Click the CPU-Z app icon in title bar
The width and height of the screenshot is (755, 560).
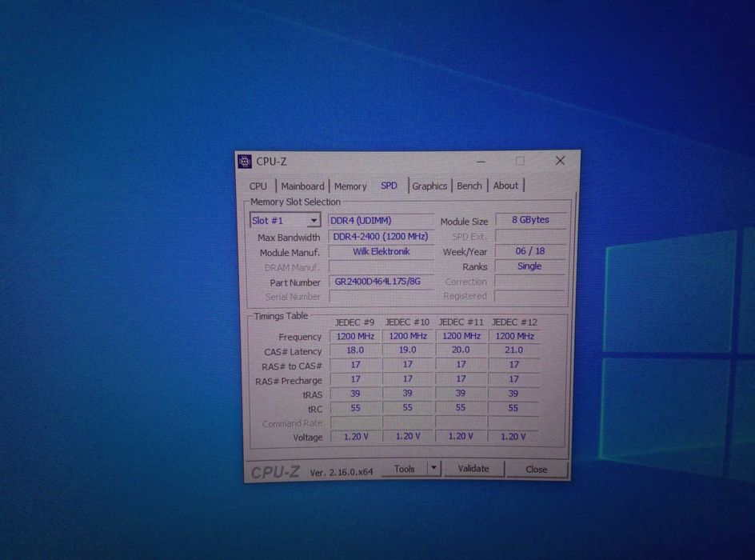(245, 162)
